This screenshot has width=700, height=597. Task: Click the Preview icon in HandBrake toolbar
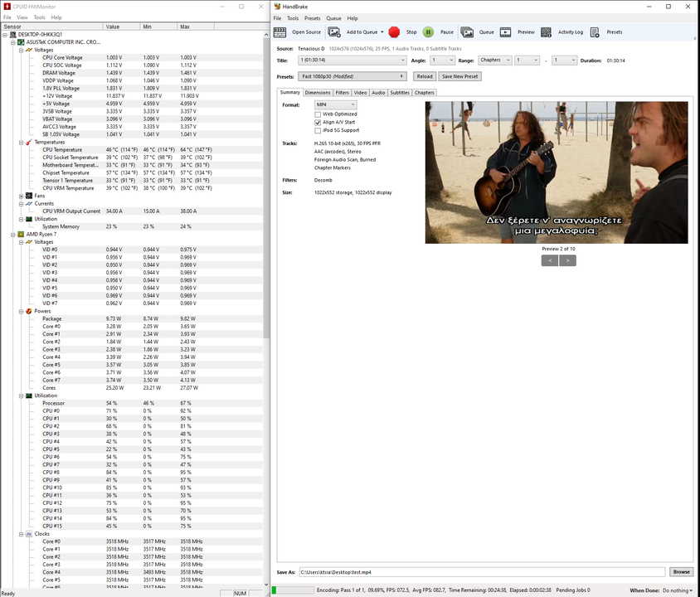tap(505, 32)
